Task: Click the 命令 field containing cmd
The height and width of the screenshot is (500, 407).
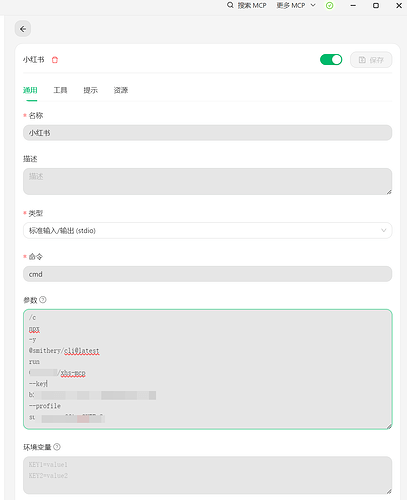Action: [207, 274]
